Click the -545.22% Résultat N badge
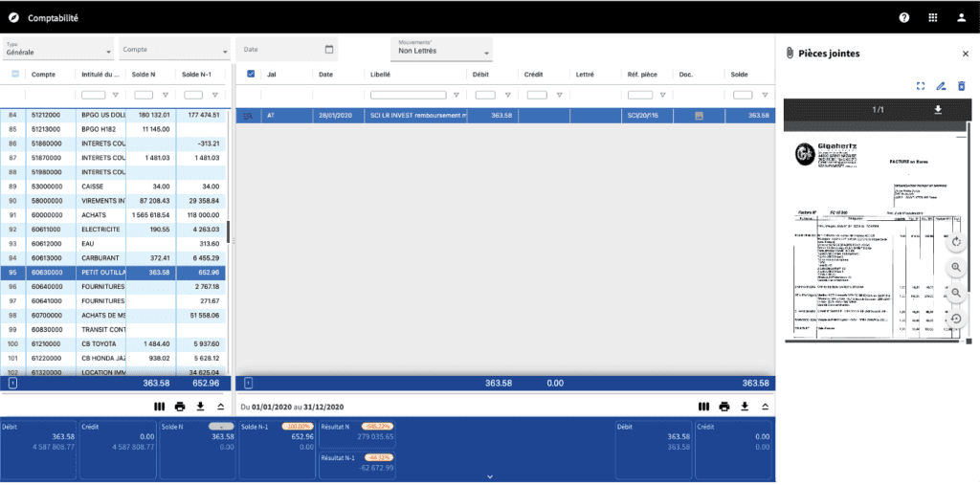Screen dimensions: 980x485 point(377,427)
